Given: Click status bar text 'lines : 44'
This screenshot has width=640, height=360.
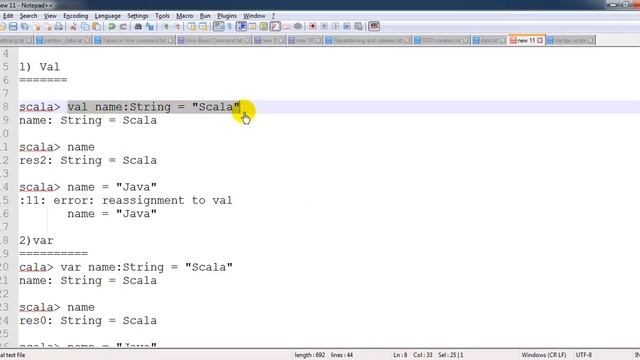Looking at the screenshot, I should point(342,355).
